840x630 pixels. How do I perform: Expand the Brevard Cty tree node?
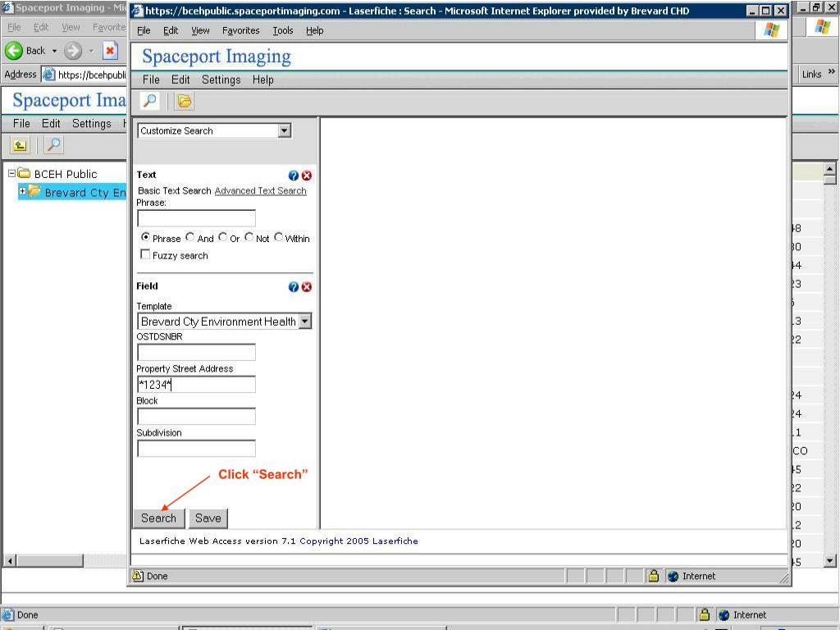[22, 190]
